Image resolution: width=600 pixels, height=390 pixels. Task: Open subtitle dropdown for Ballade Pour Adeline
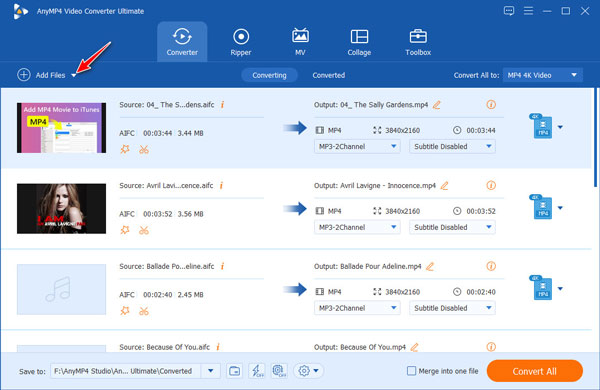tap(452, 308)
